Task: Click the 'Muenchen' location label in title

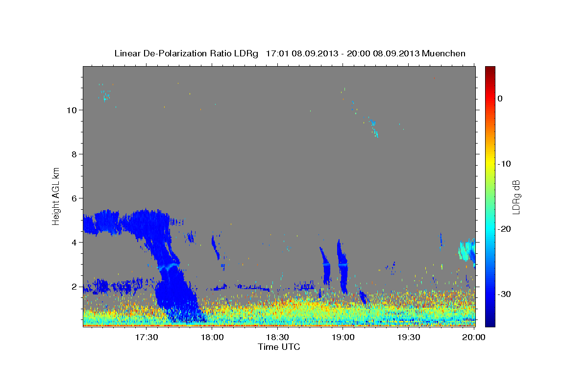Action: 444,53
